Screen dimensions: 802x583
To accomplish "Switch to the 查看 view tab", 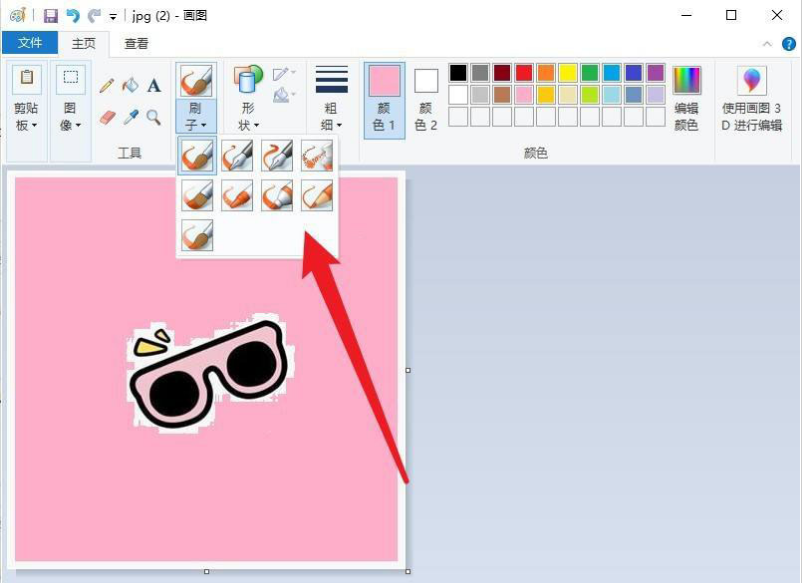I will (x=136, y=43).
